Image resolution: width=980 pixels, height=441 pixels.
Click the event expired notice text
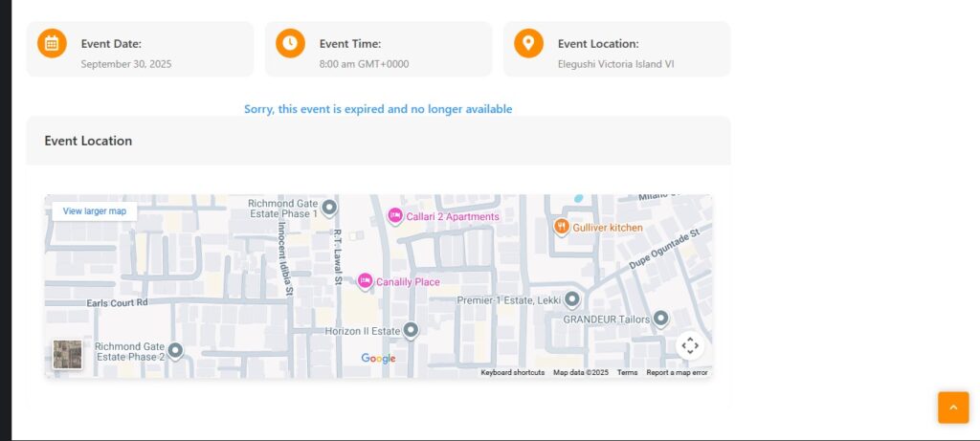[x=378, y=109]
